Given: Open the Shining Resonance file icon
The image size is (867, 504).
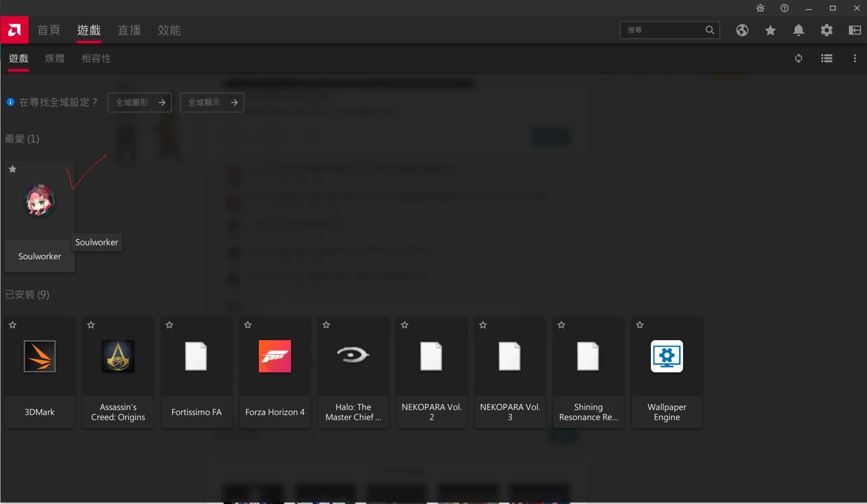Looking at the screenshot, I should (588, 356).
